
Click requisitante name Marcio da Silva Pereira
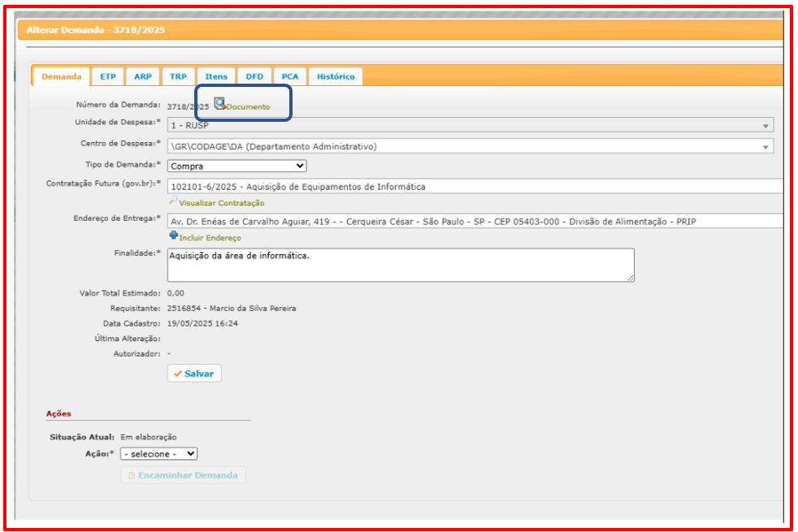pos(253,308)
